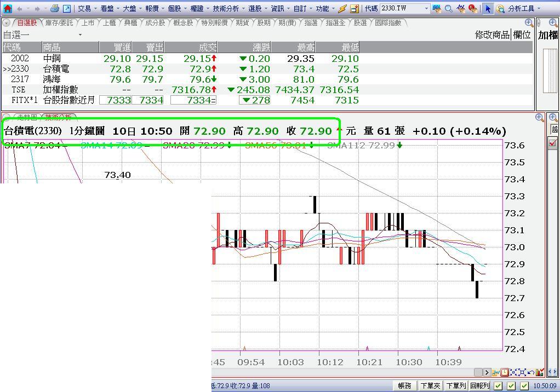560x392 pixels.
Task: Open the 選股 menu
Action: 255,9
